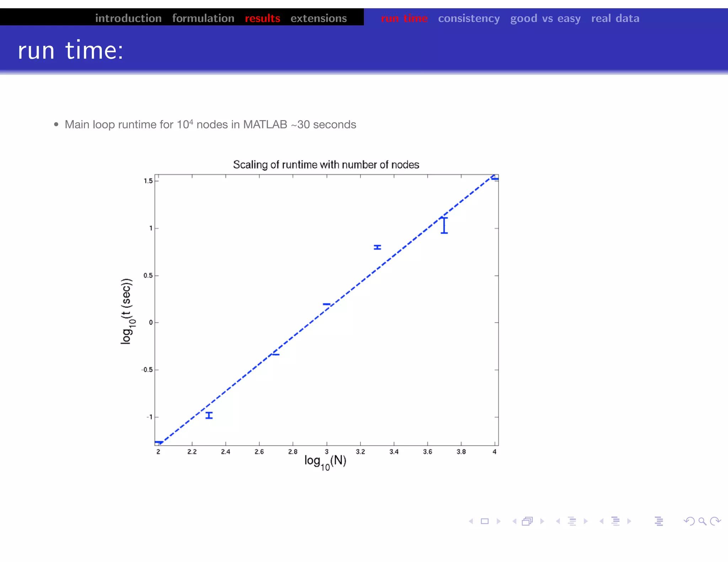This screenshot has height=562, width=728.
Task: Click the previous section arrow
Action: pos(601,521)
